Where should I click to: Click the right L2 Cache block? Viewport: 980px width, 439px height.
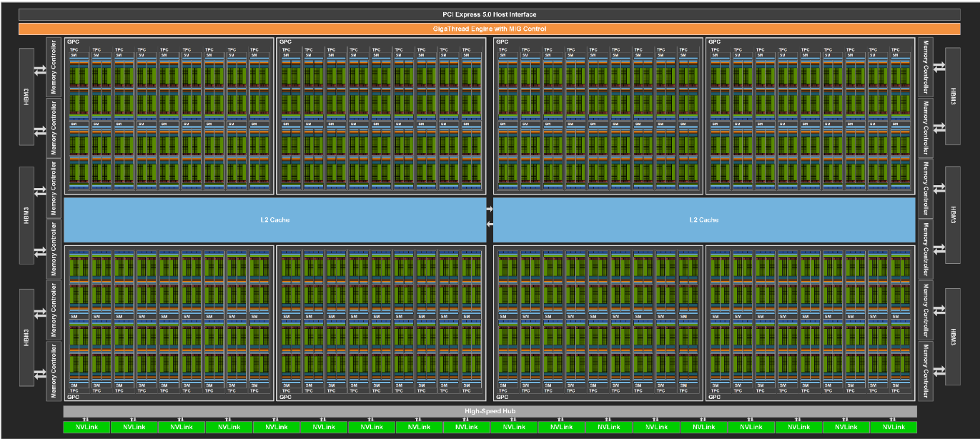(704, 219)
